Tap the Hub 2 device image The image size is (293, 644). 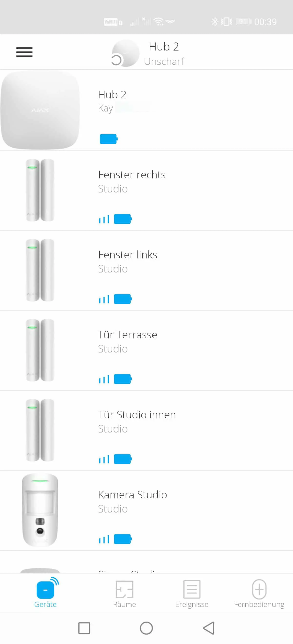40,110
